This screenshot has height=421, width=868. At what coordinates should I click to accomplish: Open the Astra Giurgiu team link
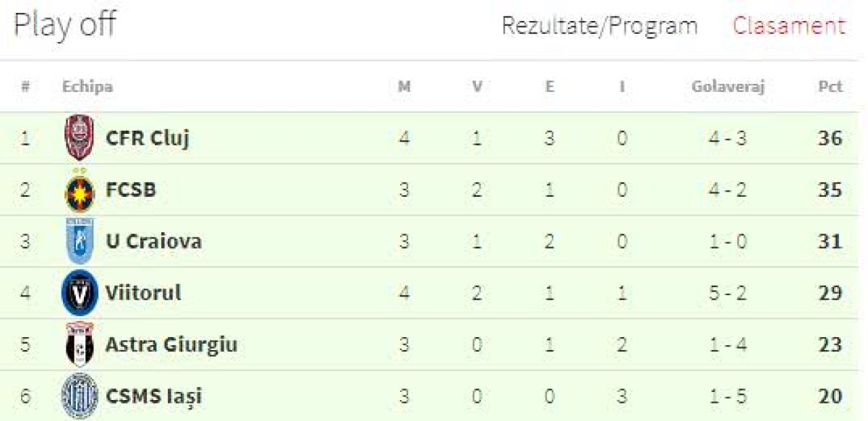171,344
